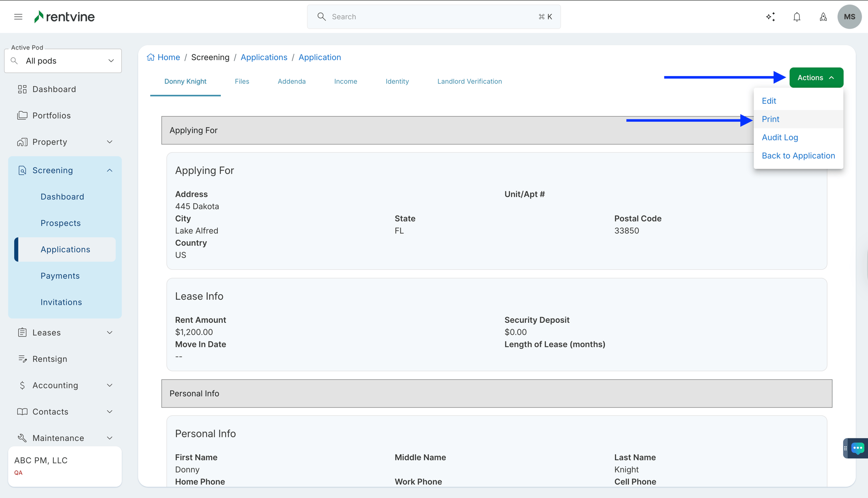The image size is (868, 498).
Task: Click the hamburger menu icon
Action: click(x=18, y=17)
